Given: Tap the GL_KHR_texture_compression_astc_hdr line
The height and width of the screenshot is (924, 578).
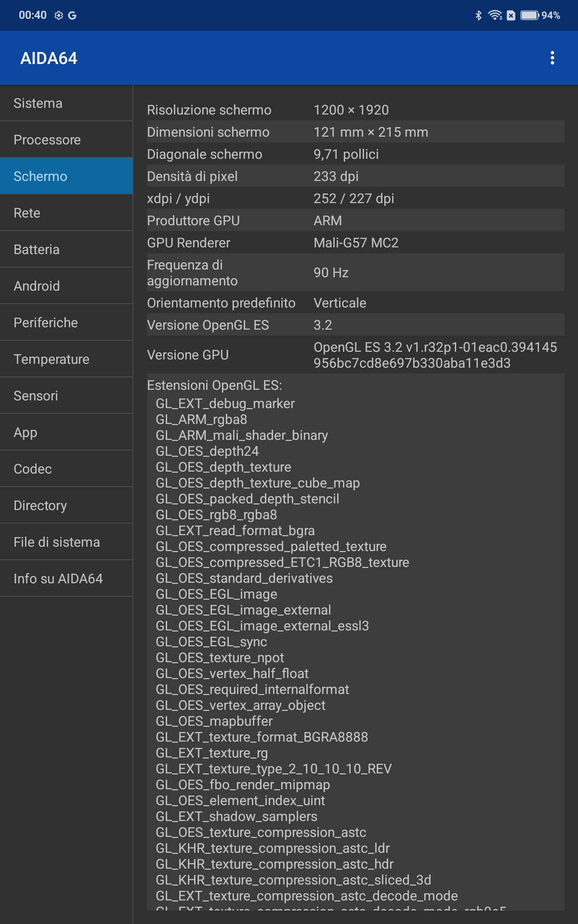Looking at the screenshot, I should [275, 864].
